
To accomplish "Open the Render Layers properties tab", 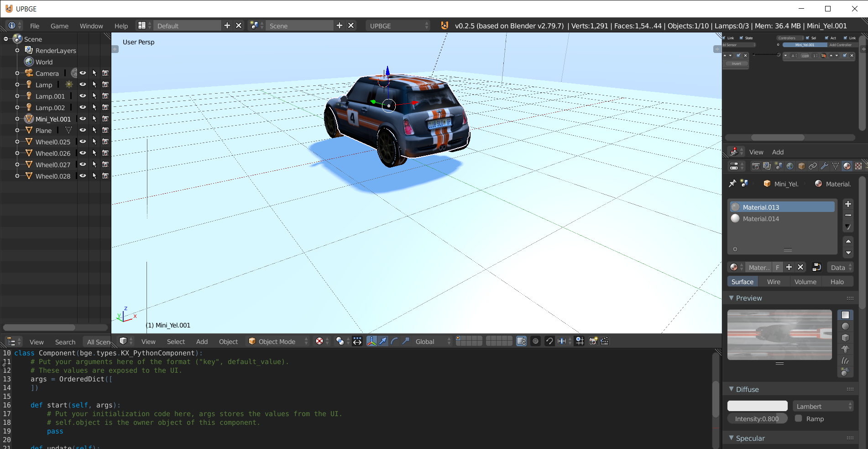I will click(767, 166).
